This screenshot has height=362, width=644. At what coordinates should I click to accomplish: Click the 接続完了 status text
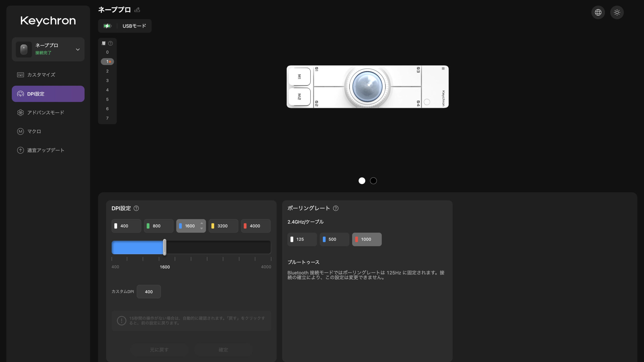click(x=43, y=53)
